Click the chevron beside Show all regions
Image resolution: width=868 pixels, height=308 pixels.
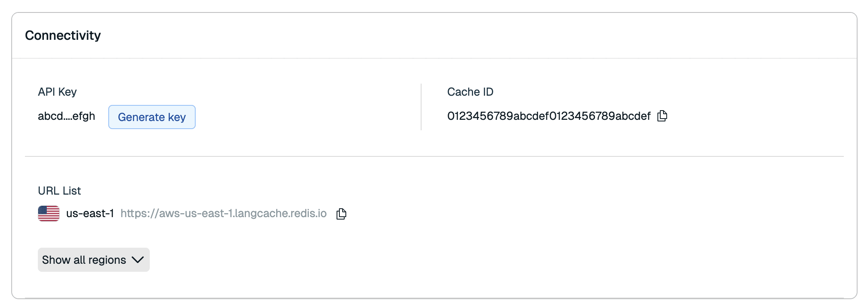tap(138, 260)
